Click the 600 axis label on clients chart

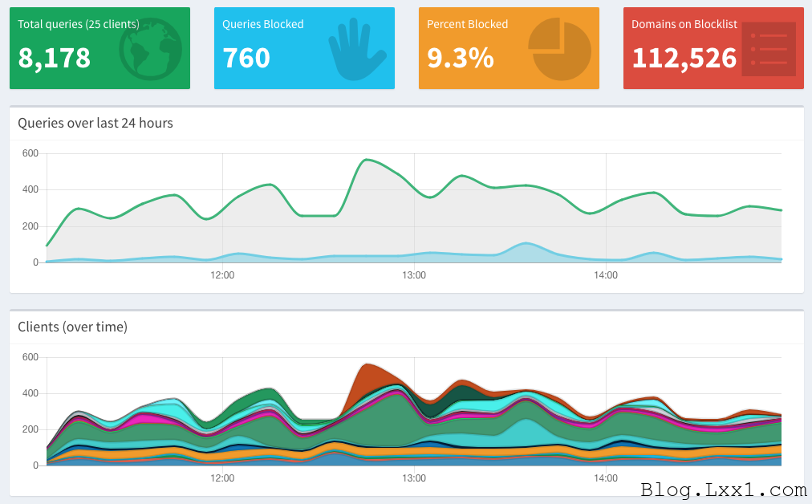30,357
